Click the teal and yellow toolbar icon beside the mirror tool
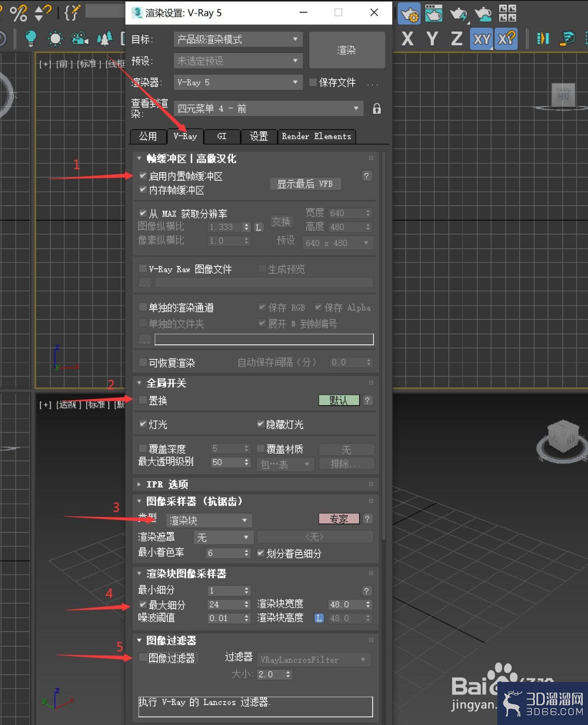This screenshot has height=725, width=588. (x=567, y=39)
